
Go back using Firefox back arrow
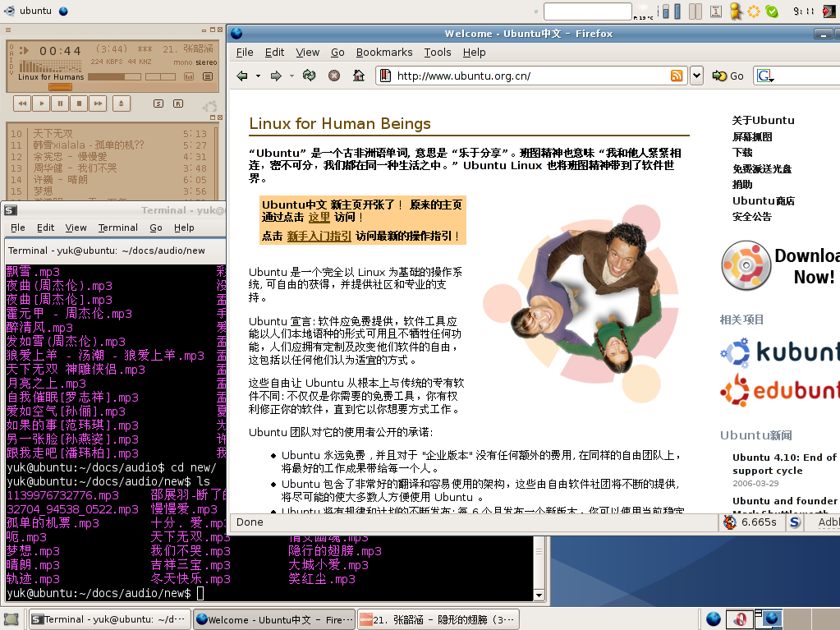(x=242, y=76)
